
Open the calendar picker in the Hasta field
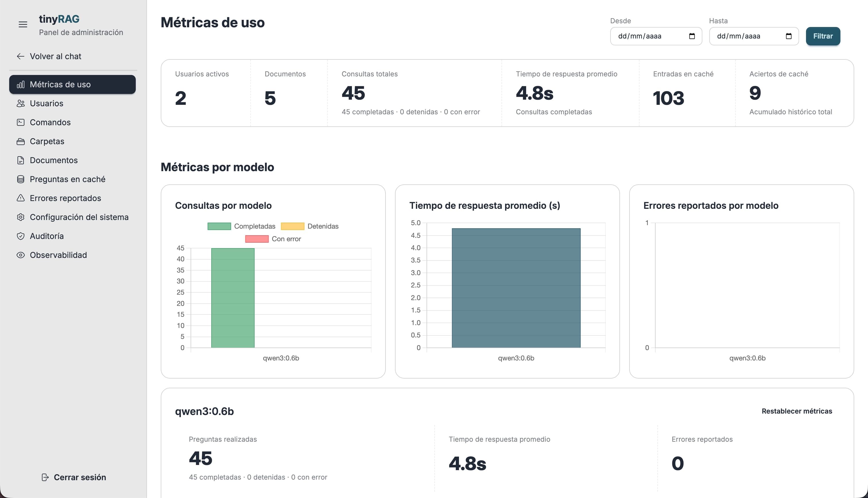[x=789, y=36]
